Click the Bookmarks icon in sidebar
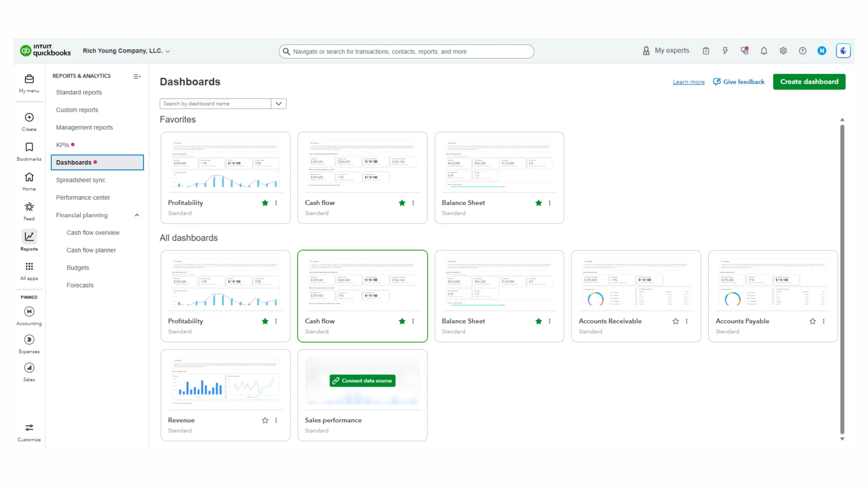The width and height of the screenshot is (868, 488). coord(29,147)
